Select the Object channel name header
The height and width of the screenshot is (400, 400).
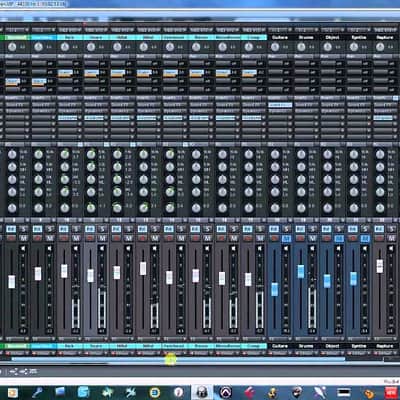(x=333, y=37)
